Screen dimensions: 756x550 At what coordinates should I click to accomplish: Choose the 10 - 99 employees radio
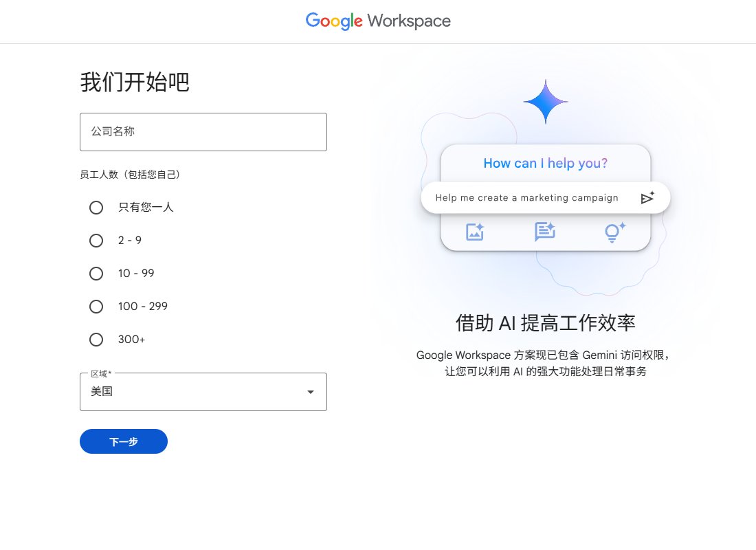pos(96,274)
